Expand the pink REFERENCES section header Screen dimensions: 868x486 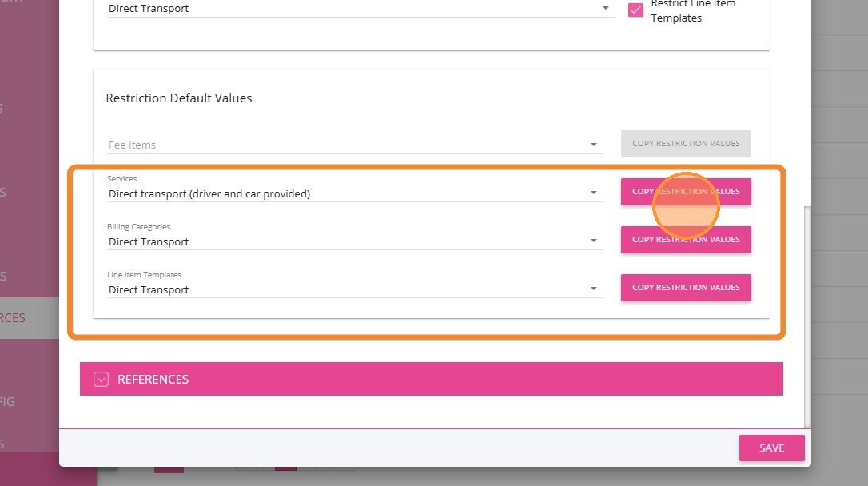click(432, 379)
